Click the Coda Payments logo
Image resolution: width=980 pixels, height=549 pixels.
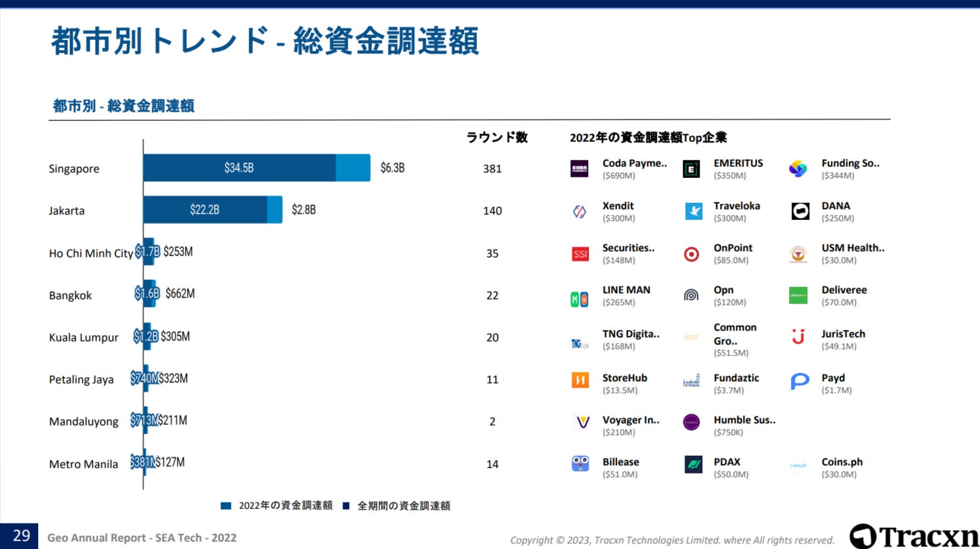pyautogui.click(x=579, y=169)
